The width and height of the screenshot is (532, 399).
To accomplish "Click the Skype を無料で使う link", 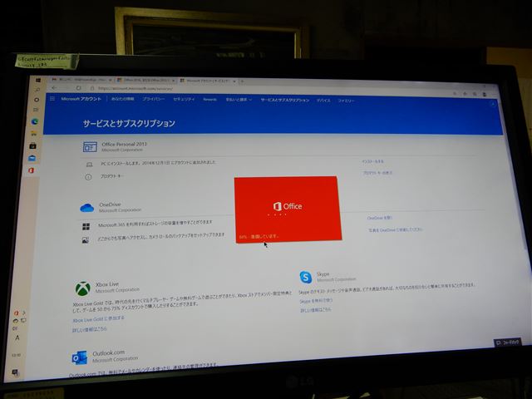I will [x=316, y=301].
